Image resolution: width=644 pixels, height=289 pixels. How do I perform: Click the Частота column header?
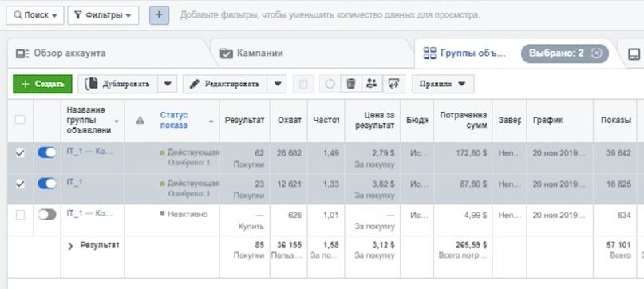tap(326, 120)
